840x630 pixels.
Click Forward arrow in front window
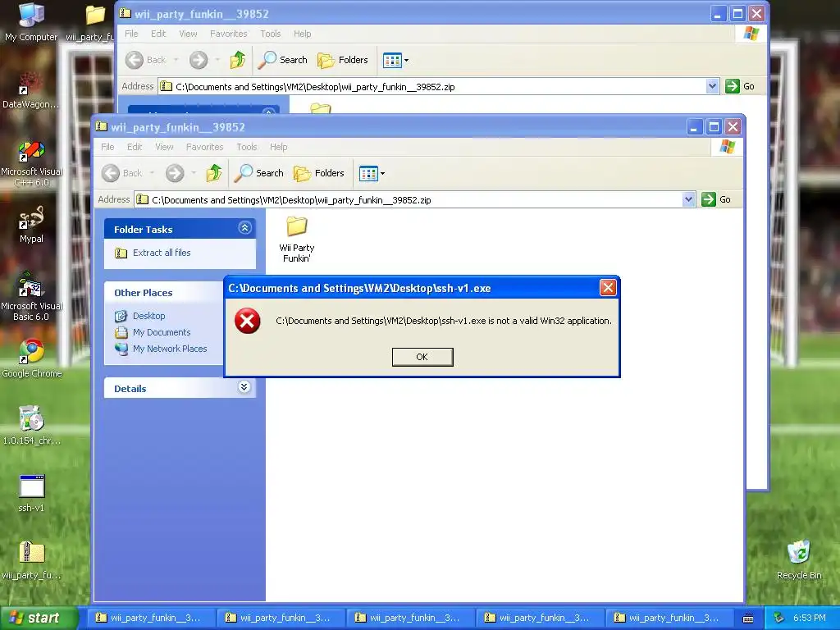(x=175, y=173)
